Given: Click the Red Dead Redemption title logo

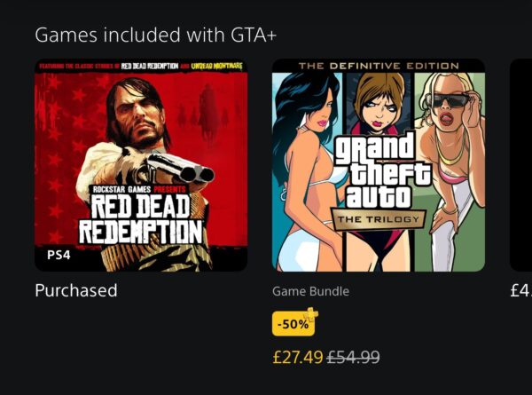Looking at the screenshot, I should point(141,222).
